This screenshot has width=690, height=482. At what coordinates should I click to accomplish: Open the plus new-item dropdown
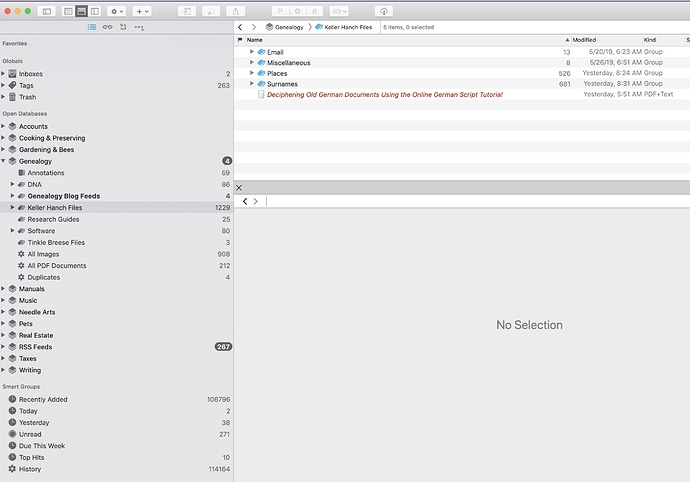142,11
